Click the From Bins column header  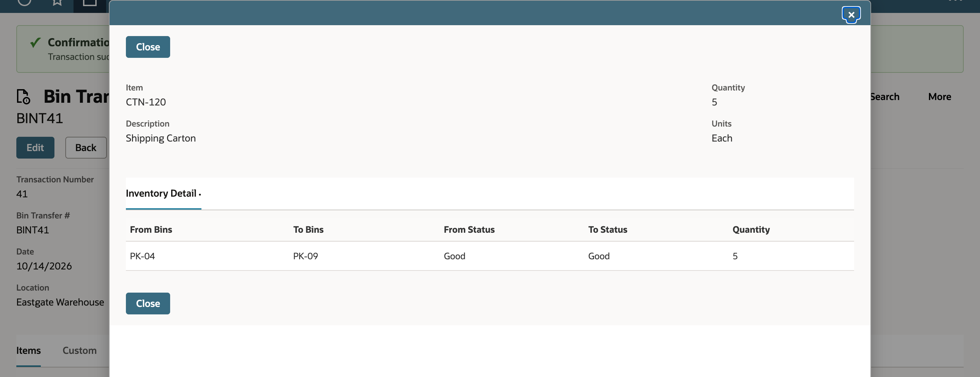[151, 229]
